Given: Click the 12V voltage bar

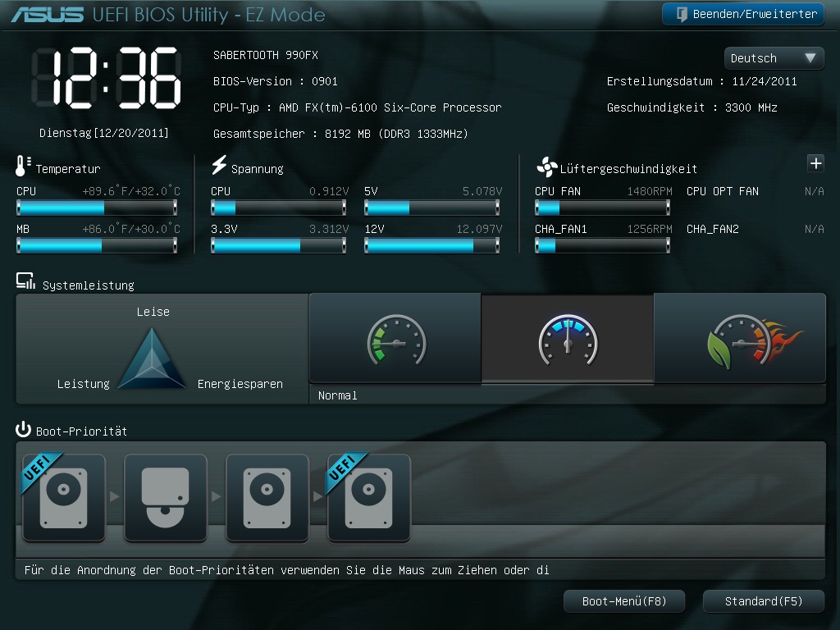Looking at the screenshot, I should pyautogui.click(x=431, y=245).
